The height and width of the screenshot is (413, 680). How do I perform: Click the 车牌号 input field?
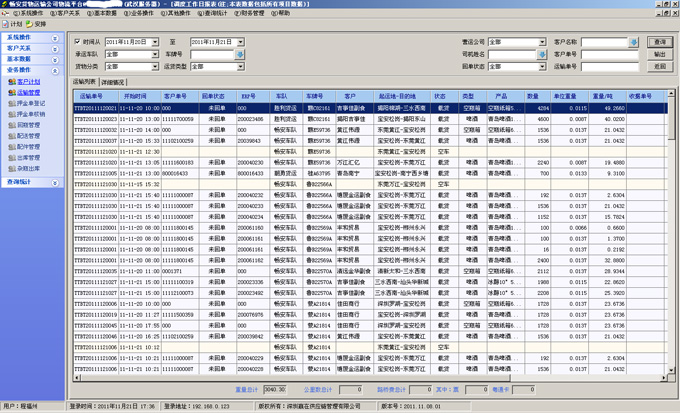coord(212,54)
